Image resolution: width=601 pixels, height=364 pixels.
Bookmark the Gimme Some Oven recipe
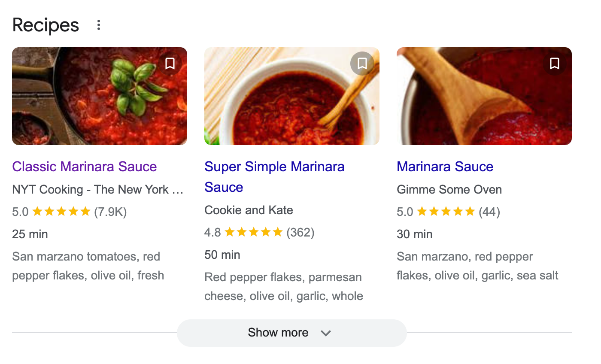click(x=555, y=64)
